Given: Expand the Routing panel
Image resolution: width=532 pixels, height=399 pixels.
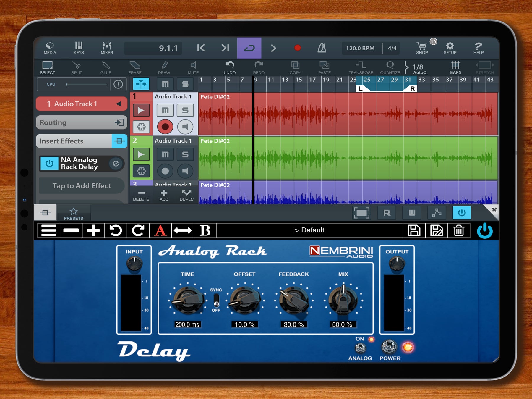Looking at the screenshot, I should coord(81,122).
